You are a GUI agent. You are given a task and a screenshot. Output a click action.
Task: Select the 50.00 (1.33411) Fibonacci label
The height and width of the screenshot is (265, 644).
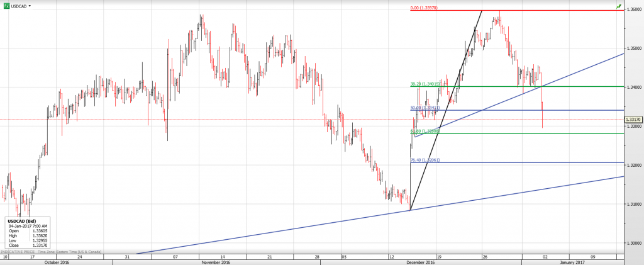425,108
